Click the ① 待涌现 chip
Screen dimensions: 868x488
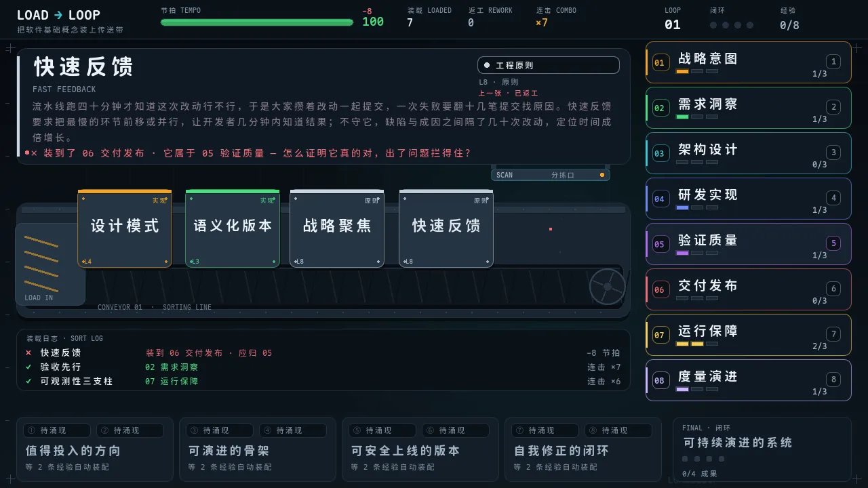tap(57, 430)
